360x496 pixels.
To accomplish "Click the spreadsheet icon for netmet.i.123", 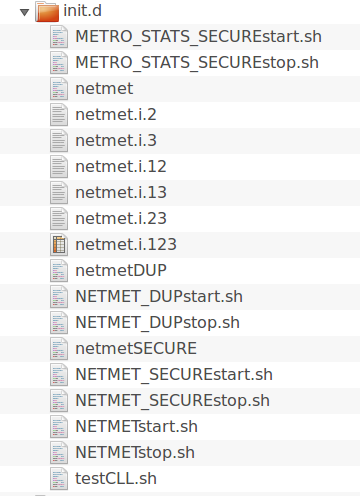I will pyautogui.click(x=59, y=245).
